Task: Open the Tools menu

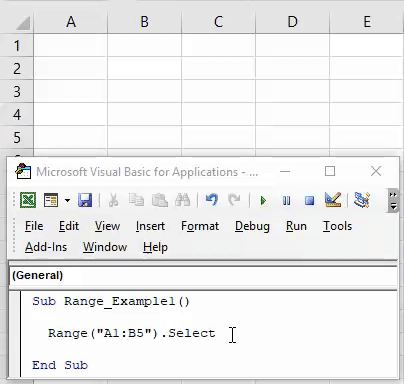Action: point(337,226)
